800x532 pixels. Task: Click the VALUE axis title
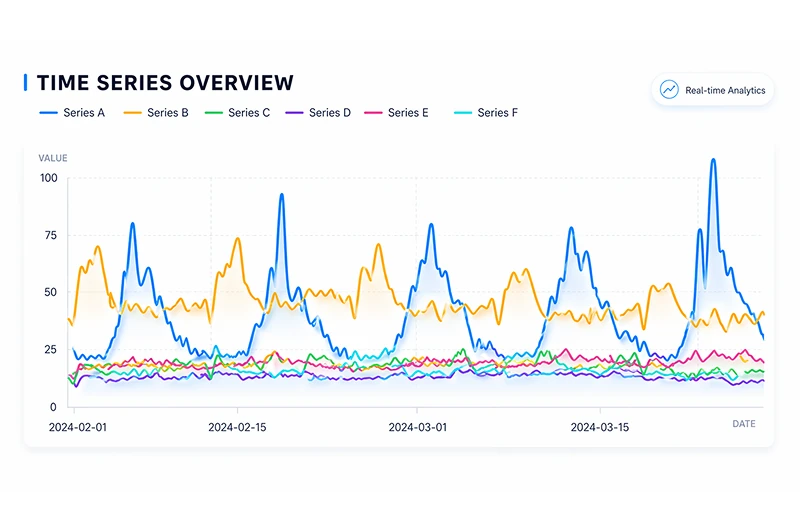click(53, 158)
